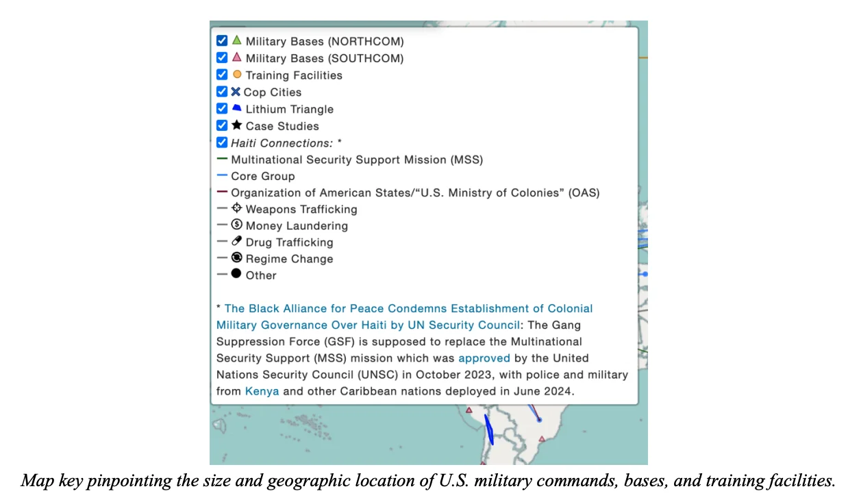The height and width of the screenshot is (504, 848).
Task: Toggle the Training Facilities checkbox
Action: [222, 75]
